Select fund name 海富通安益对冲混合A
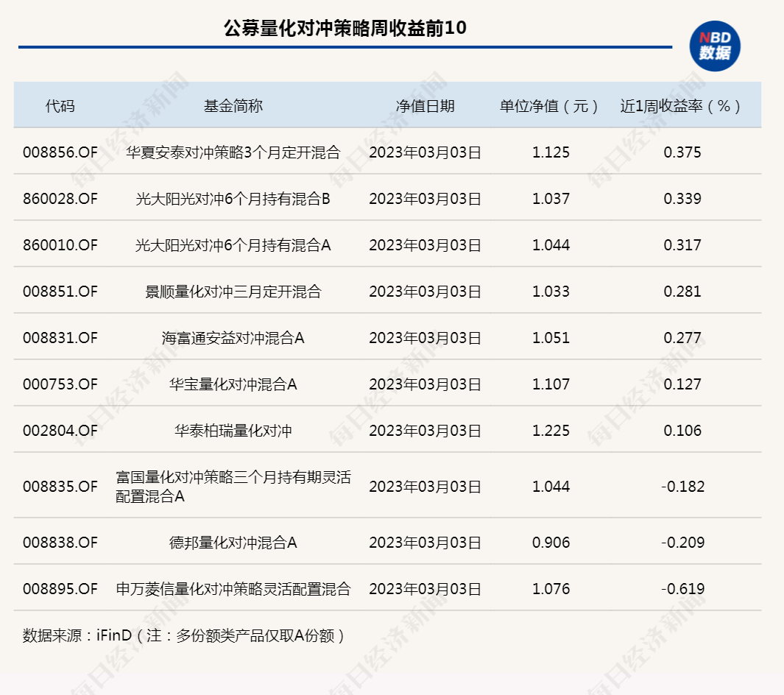784x695 pixels. pyautogui.click(x=233, y=338)
